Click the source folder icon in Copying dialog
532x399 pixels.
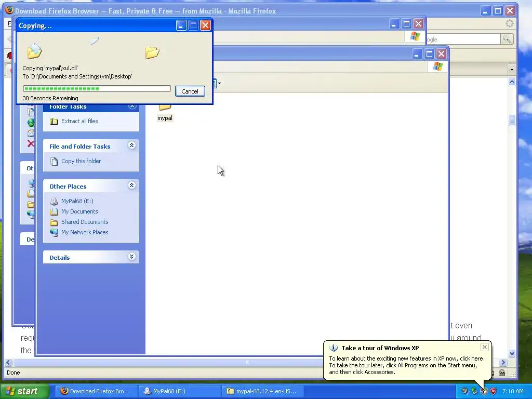[x=34, y=51]
